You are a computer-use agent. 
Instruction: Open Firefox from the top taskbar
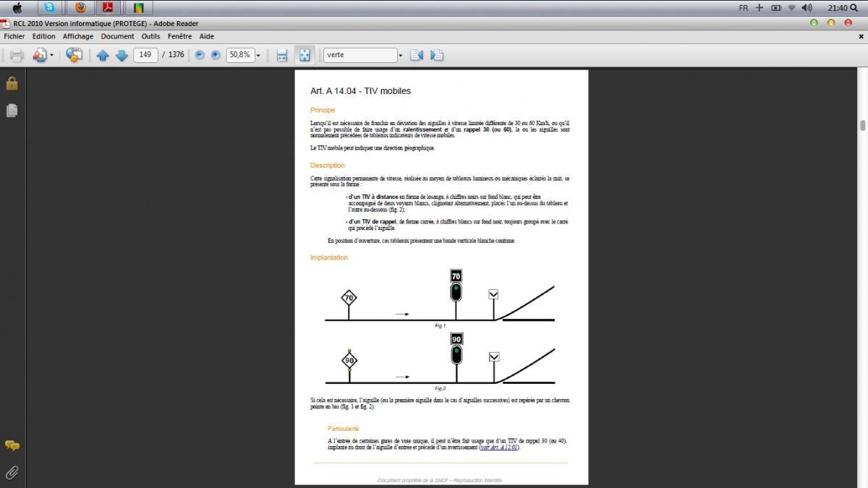coord(80,8)
